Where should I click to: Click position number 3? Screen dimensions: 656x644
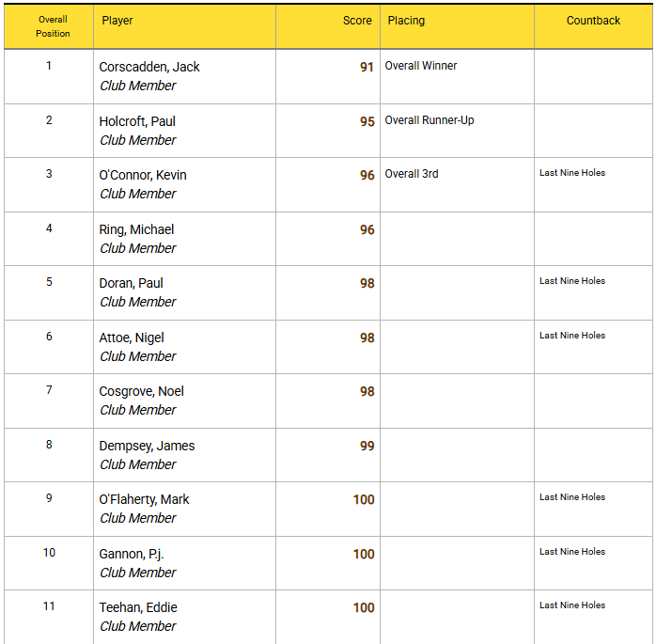click(49, 174)
